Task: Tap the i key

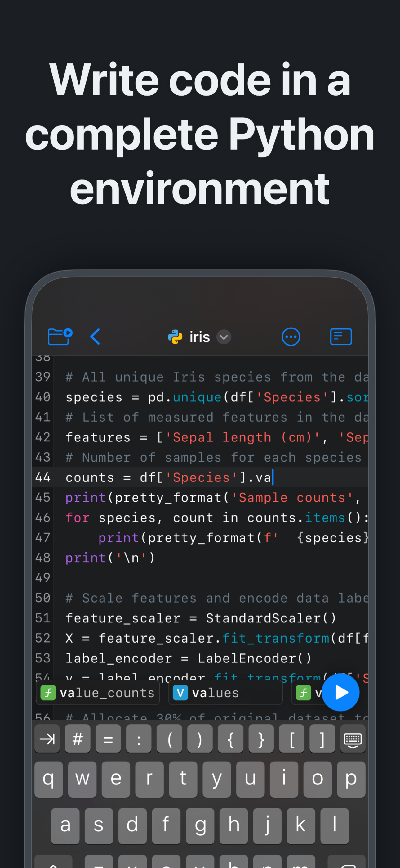Action: point(284,780)
